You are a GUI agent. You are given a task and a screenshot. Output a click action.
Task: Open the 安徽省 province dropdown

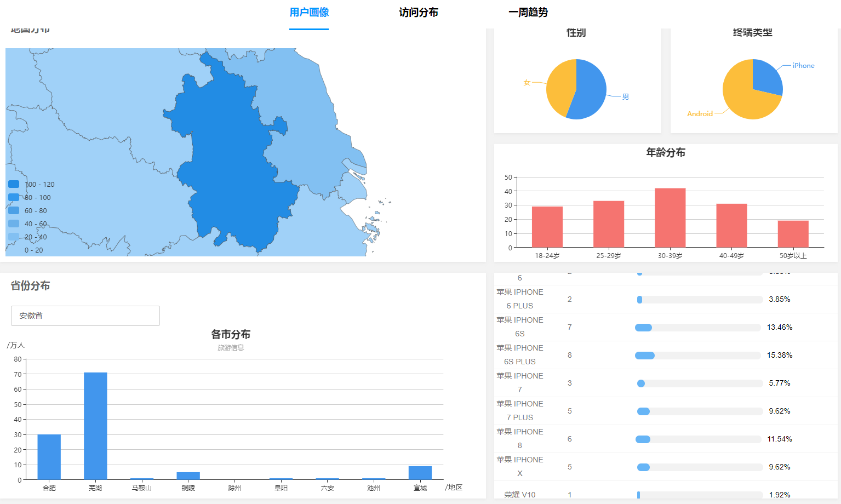point(85,316)
